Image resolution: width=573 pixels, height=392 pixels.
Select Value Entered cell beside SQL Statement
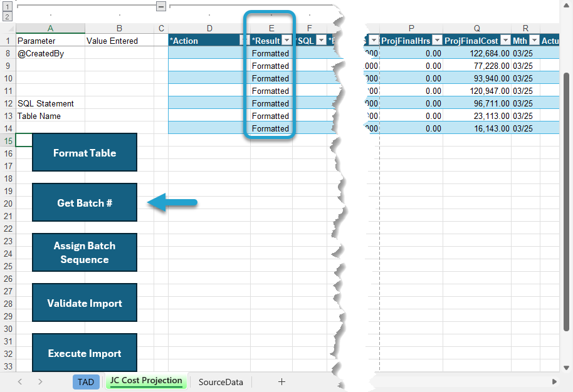(119, 103)
